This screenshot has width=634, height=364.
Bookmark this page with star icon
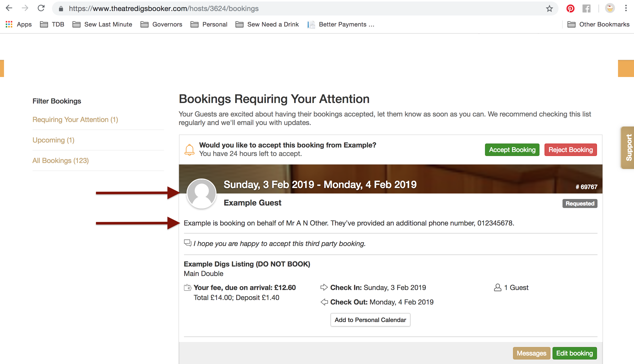pyautogui.click(x=549, y=8)
